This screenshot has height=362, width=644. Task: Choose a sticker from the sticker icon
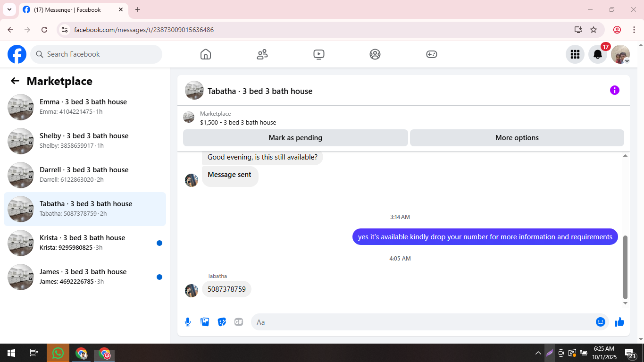point(222,322)
